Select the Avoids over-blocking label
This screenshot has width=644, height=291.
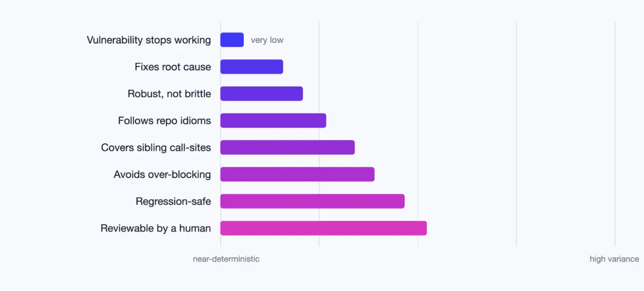click(x=162, y=174)
